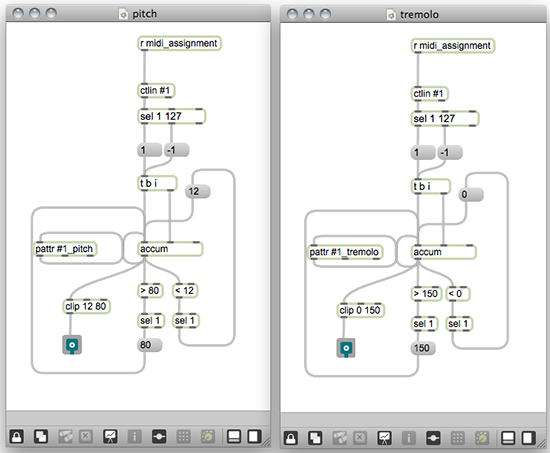Select the teal outlet object in tremolo patch
The height and width of the screenshot is (453, 550).
pos(346,348)
